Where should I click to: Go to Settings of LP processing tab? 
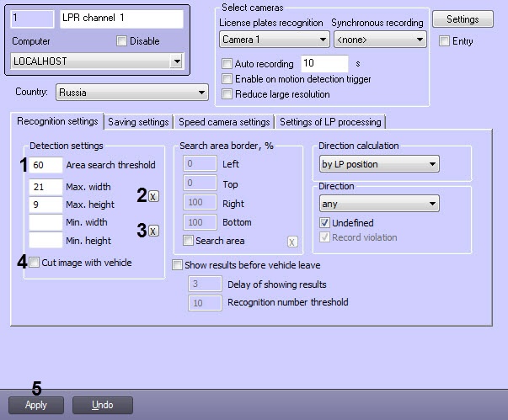coord(329,122)
